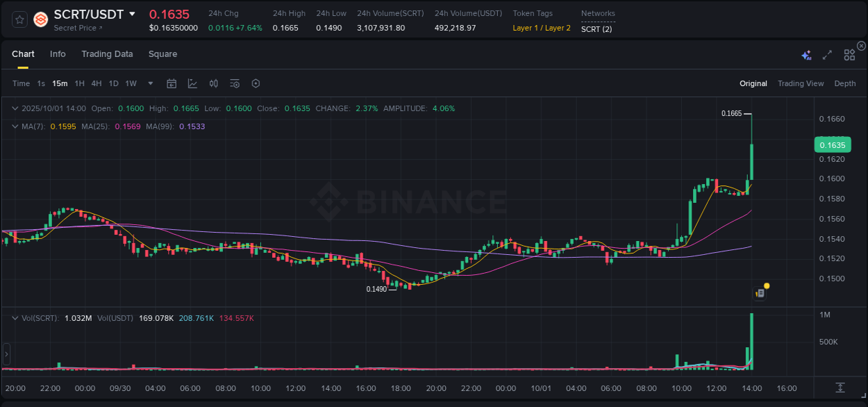Collapse the MA indicator row chevron

pos(14,126)
